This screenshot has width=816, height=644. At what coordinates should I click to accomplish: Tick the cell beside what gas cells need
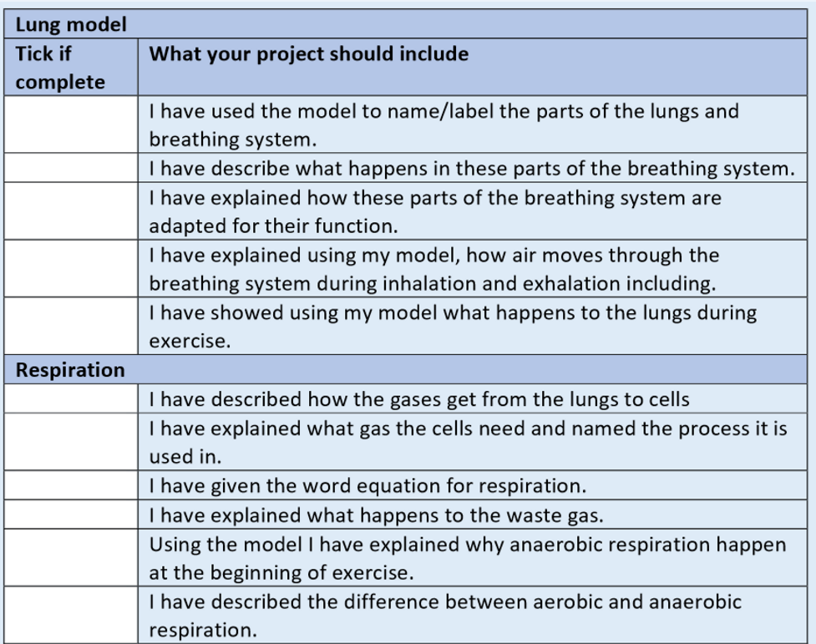tap(71, 442)
